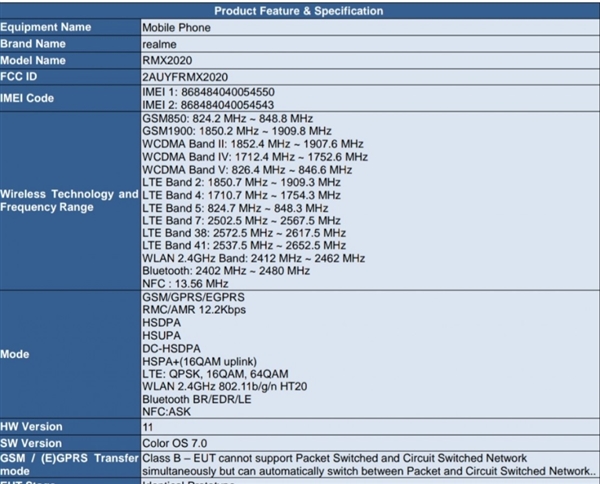Select the 'IMEI 1: 868484040054550' line
The width and height of the screenshot is (600, 484).
click(x=209, y=92)
